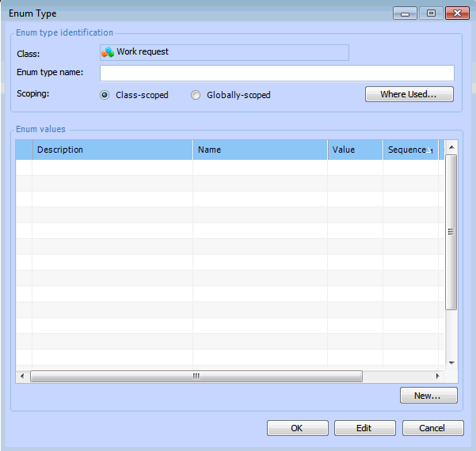Click the Enum type name input field

276,73
